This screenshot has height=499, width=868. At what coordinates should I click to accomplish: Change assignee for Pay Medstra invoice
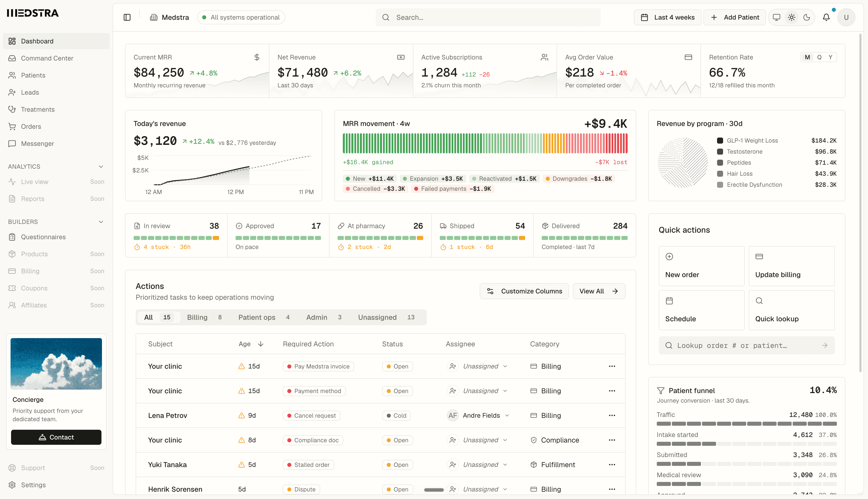click(x=477, y=366)
